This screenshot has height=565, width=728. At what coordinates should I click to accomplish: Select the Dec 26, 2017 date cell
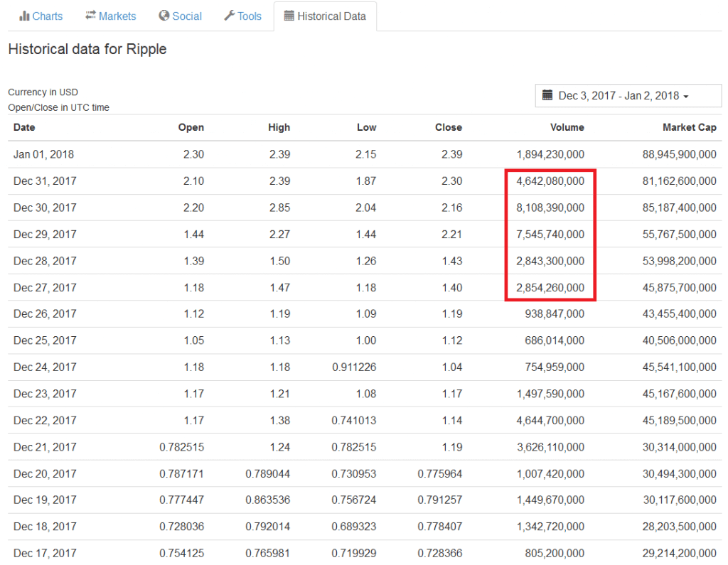pyautogui.click(x=45, y=314)
